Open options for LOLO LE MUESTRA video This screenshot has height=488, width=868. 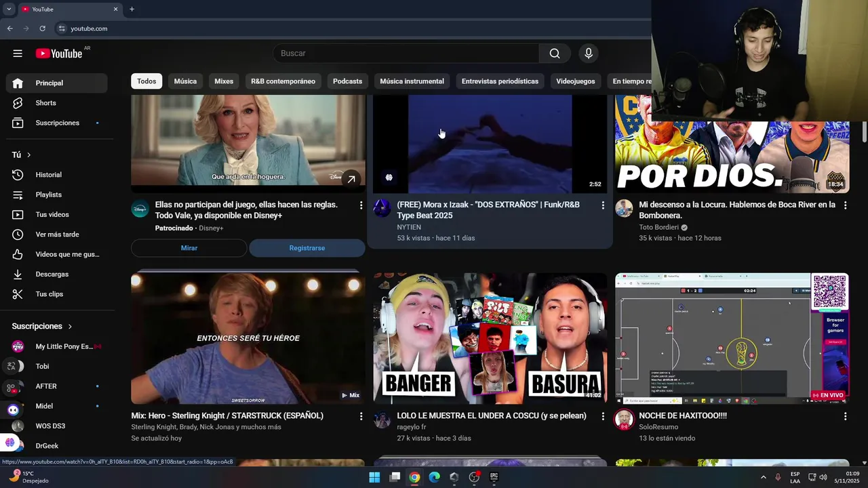pos(603,416)
